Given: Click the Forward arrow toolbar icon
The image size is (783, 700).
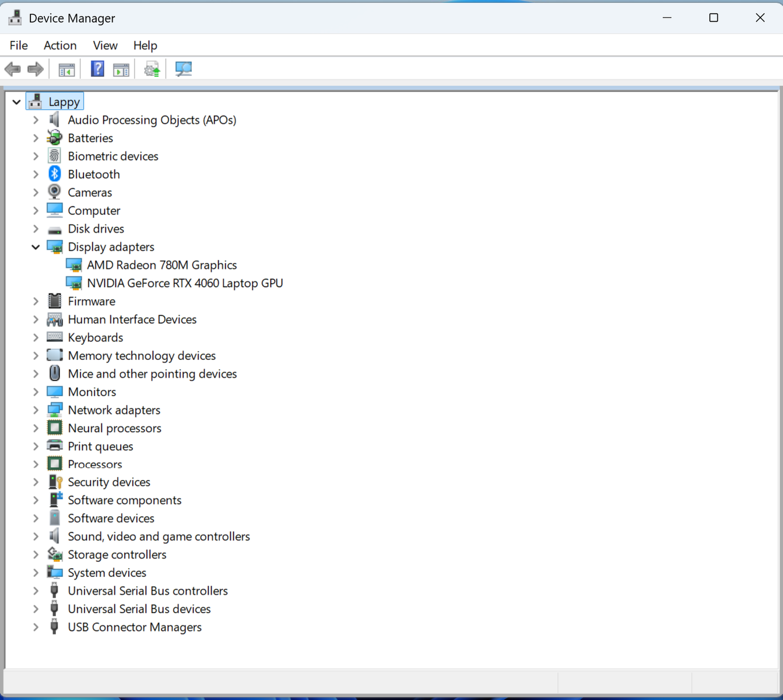Looking at the screenshot, I should pyautogui.click(x=36, y=69).
